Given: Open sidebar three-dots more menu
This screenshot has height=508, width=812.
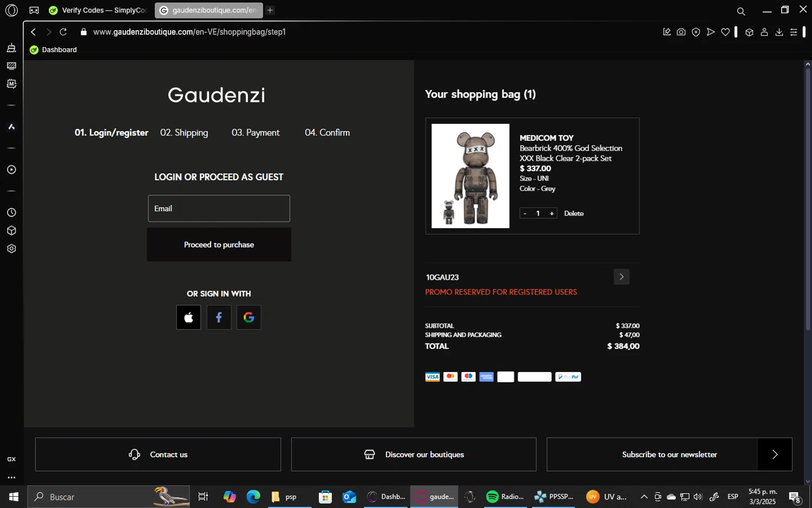Looking at the screenshot, I should (x=11, y=478).
